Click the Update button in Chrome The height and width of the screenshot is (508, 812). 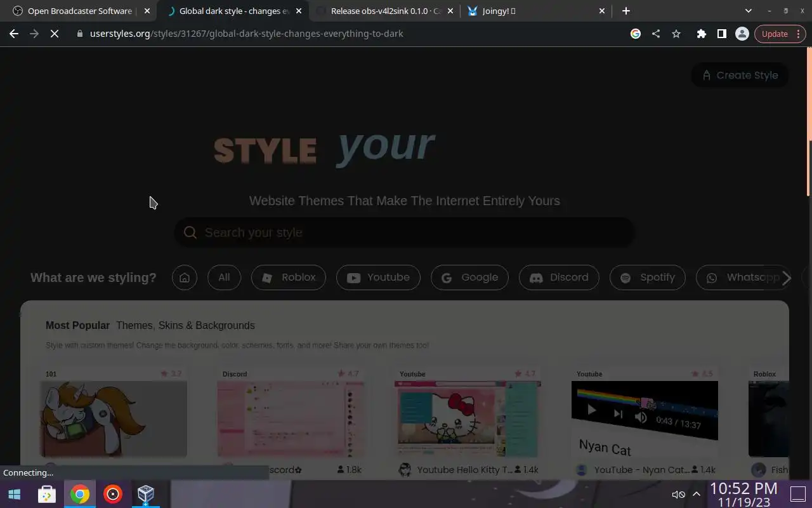pyautogui.click(x=780, y=34)
